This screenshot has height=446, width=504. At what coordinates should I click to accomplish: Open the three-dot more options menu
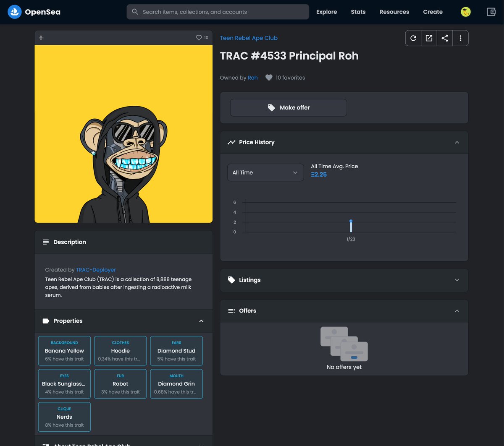pos(460,38)
